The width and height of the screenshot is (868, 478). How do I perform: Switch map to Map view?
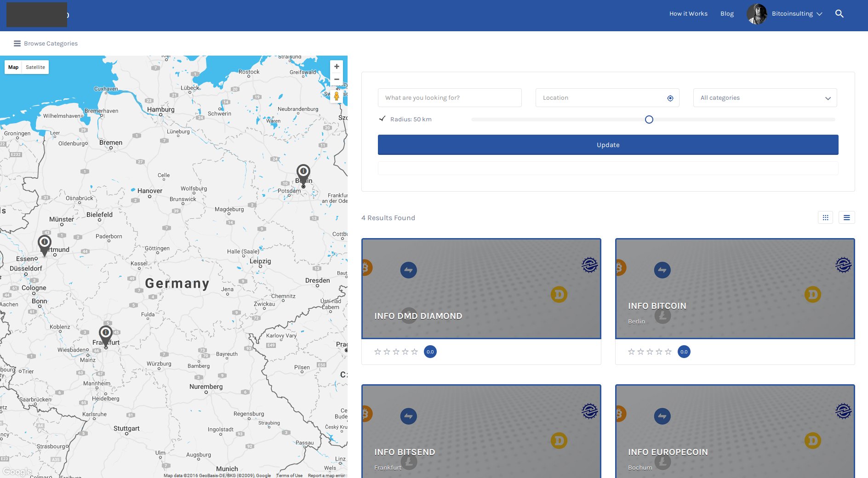13,67
